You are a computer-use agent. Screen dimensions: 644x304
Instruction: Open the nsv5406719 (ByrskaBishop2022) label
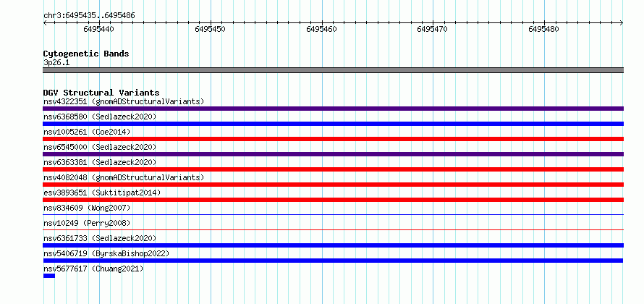[x=106, y=253]
